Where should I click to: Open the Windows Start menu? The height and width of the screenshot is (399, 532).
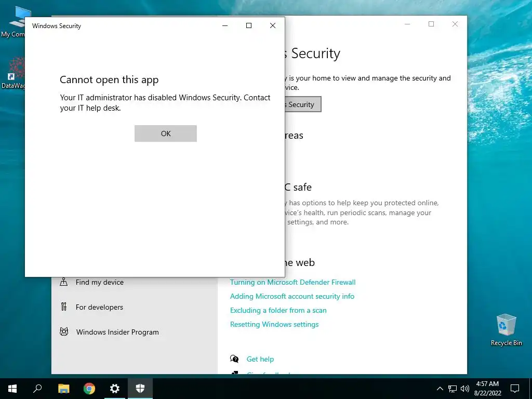click(12, 389)
